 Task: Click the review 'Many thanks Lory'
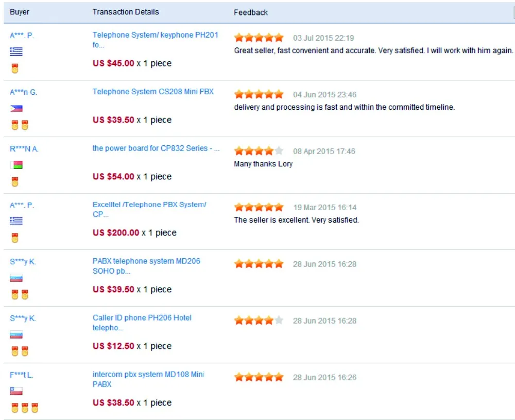tap(263, 164)
